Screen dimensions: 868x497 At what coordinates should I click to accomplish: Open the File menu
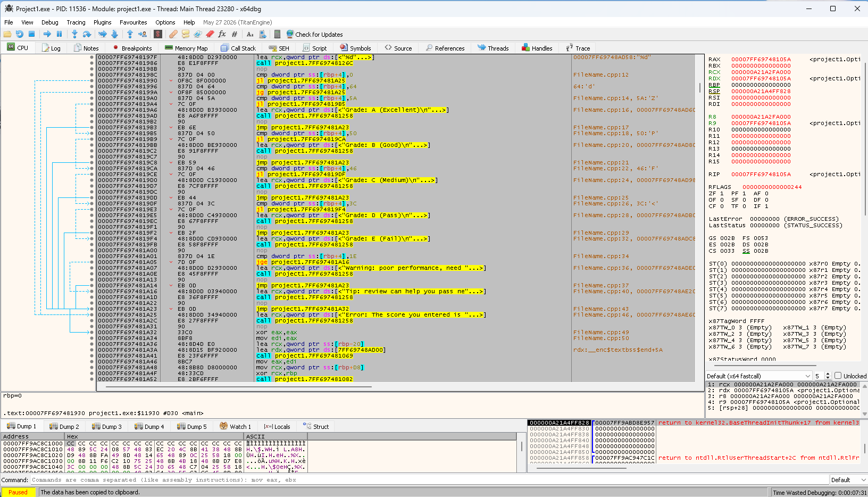(9, 22)
